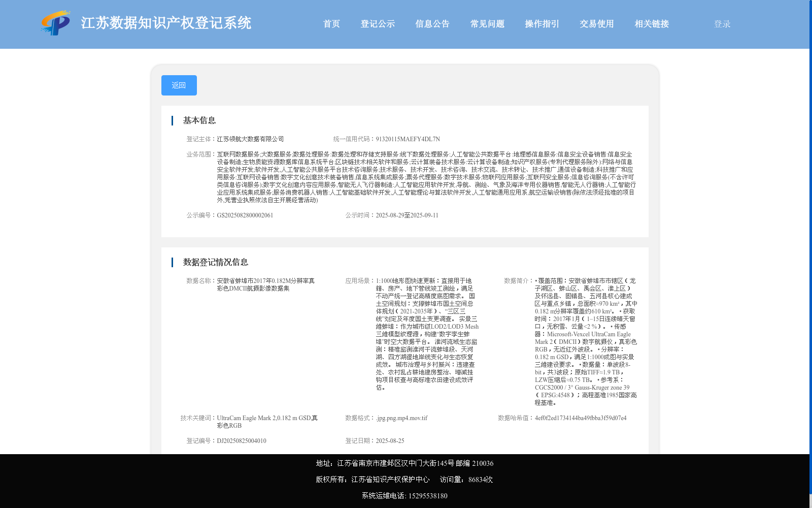The height and width of the screenshot is (508, 812).
Task: Select the footer address line 地址
Action: [x=404, y=463]
